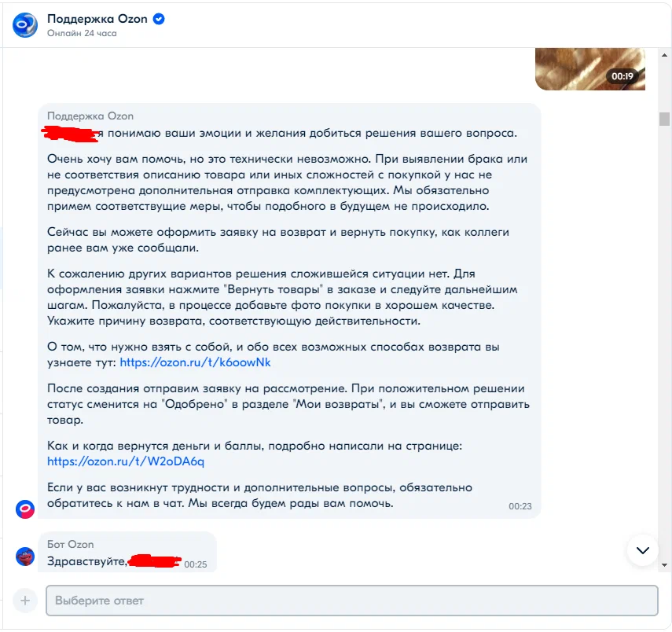The height and width of the screenshot is (632, 672).
Task: Click the Ozon support avatar in header
Action: (x=25, y=25)
